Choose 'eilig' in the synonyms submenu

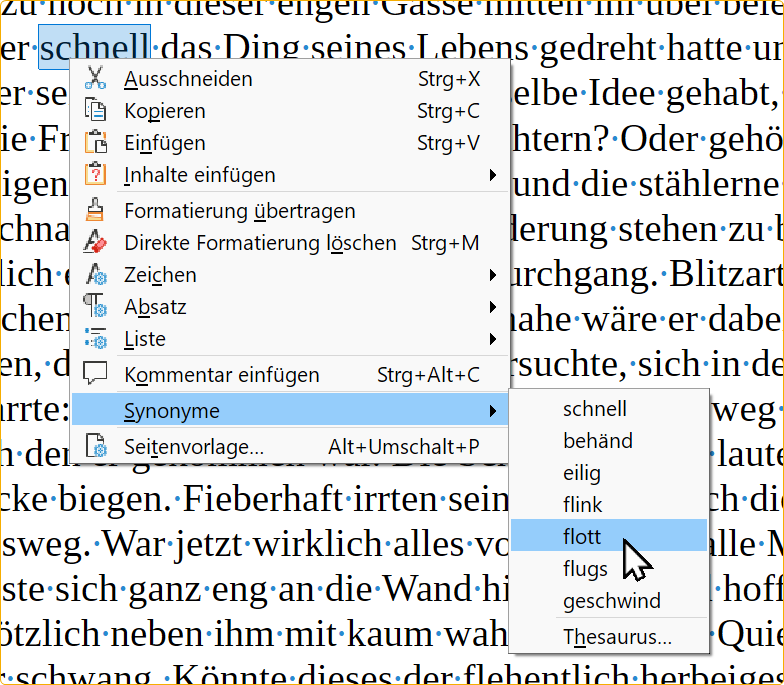pos(582,473)
